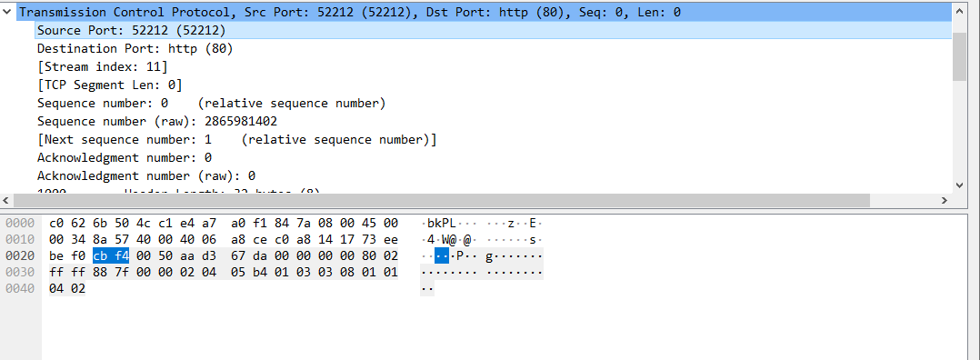Select Sequence number (raw): 2865981402 row
Viewport: 980px width, 360px height.
click(x=494, y=121)
